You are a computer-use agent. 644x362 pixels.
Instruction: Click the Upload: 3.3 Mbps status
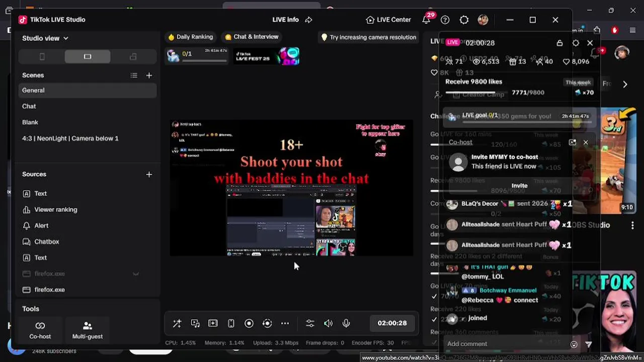(x=276, y=343)
